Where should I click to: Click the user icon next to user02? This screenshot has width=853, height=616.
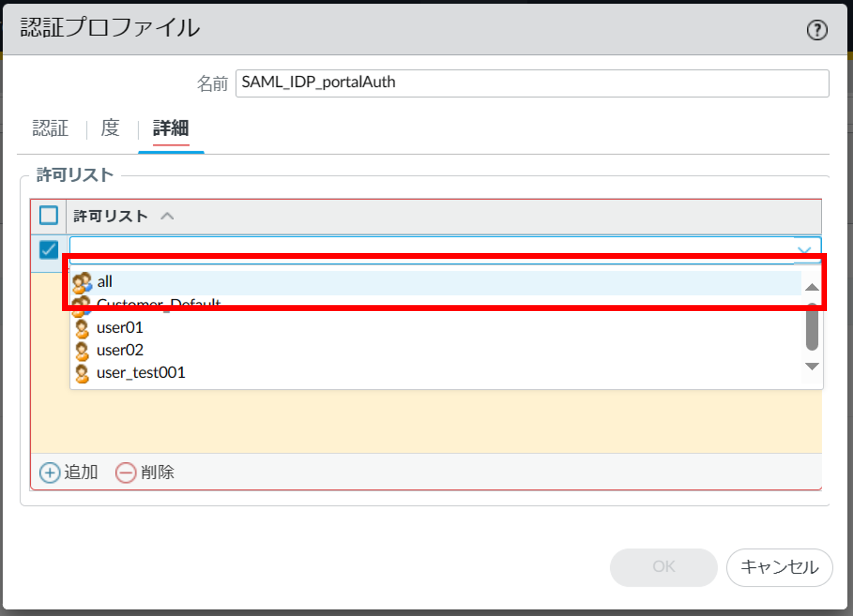82,351
